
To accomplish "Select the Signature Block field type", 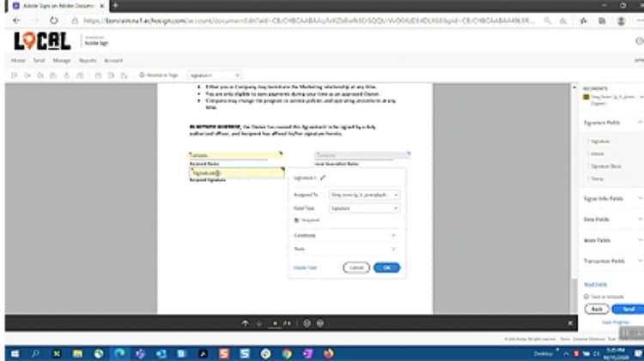I will (x=606, y=166).
